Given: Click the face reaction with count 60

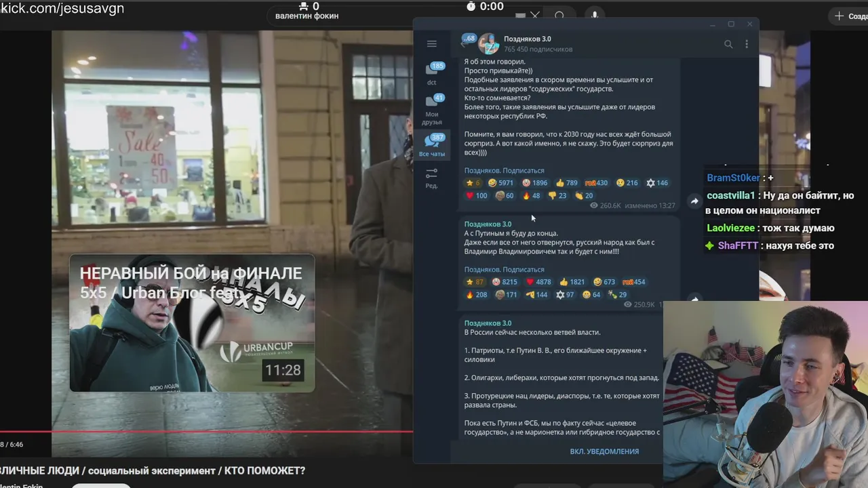Looking at the screenshot, I should pyautogui.click(x=505, y=196).
